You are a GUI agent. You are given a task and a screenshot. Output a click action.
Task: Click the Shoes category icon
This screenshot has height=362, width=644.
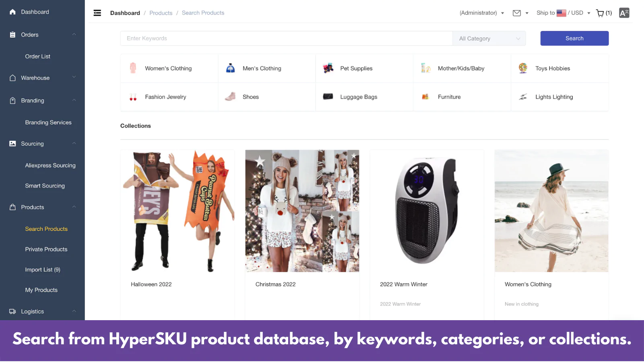pyautogui.click(x=230, y=97)
